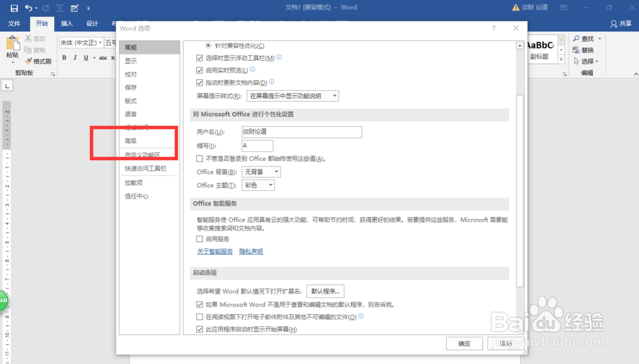Click the Replace ab-ac icon
Image resolution: width=639 pixels, height=364 pixels.
[576, 50]
